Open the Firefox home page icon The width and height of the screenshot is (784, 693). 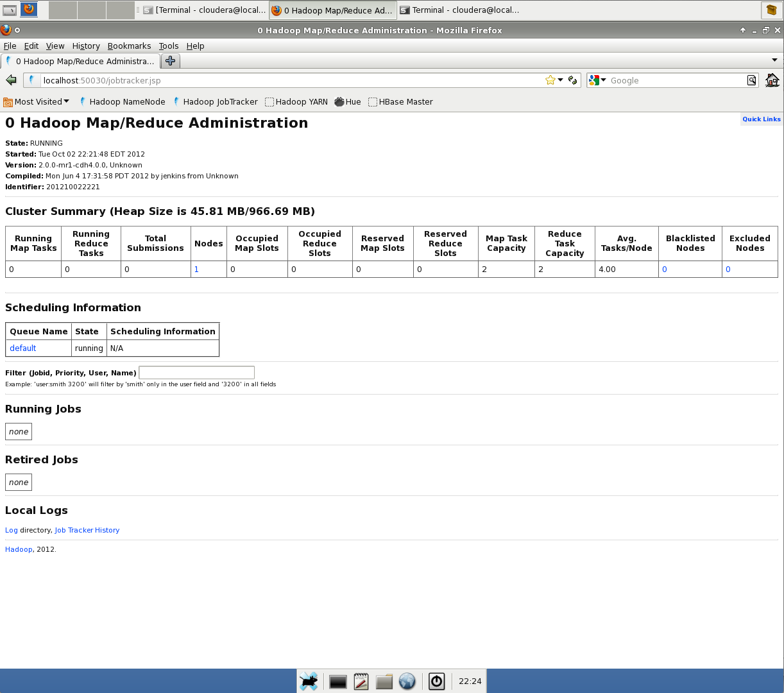772,80
